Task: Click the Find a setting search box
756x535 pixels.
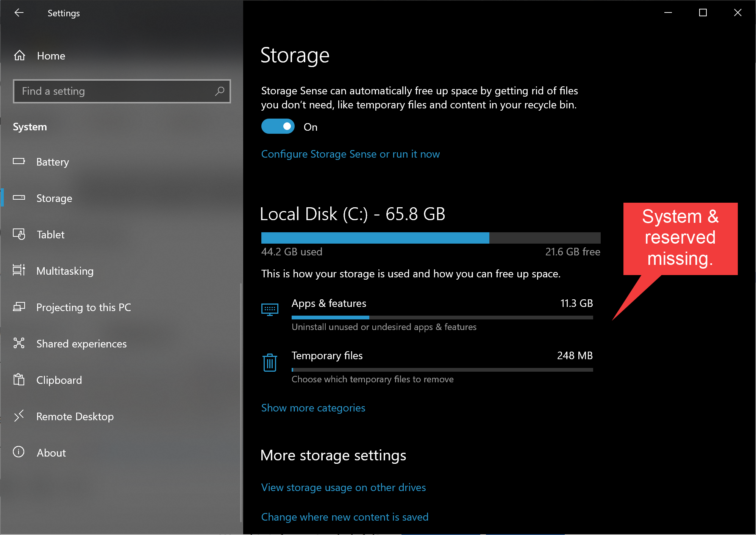Action: [114, 91]
